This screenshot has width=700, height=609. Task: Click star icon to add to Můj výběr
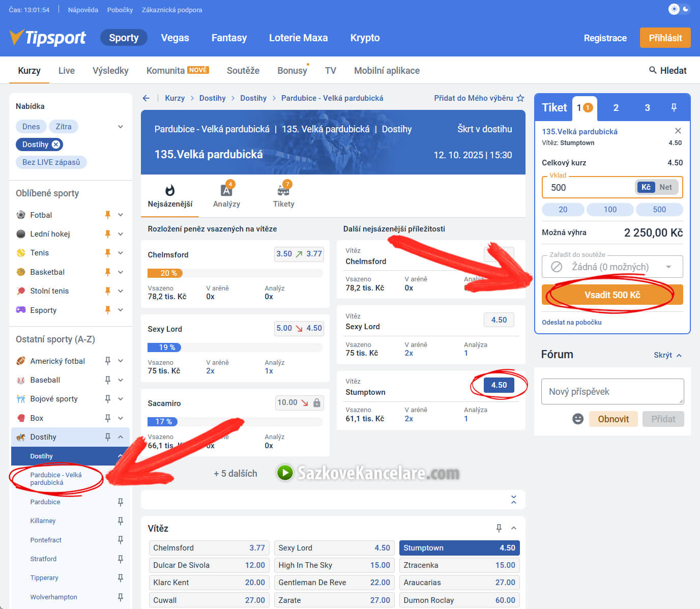[x=520, y=98]
